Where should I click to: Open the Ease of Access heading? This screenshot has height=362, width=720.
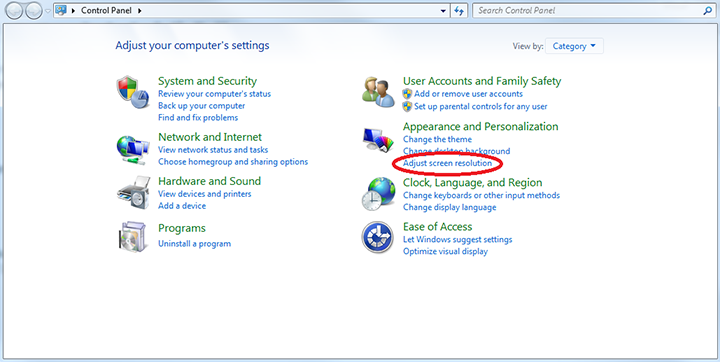(x=438, y=226)
